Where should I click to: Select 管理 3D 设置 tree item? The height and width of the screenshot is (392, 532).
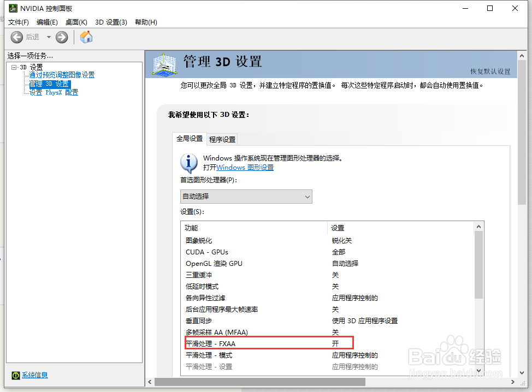[x=50, y=84]
